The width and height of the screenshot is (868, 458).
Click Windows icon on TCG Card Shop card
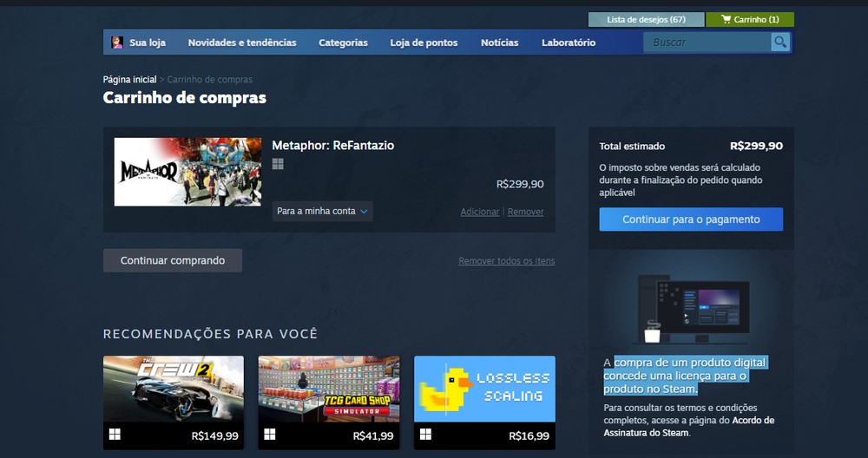pyautogui.click(x=270, y=435)
